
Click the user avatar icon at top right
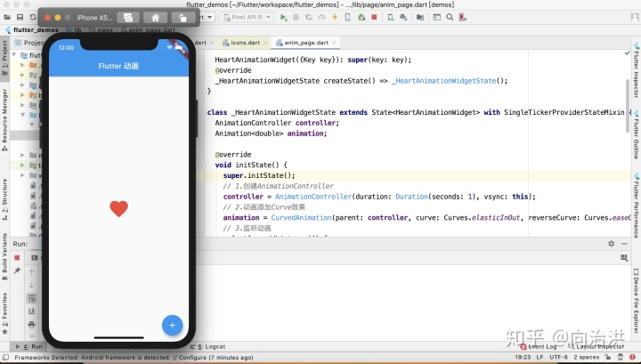coord(635,17)
